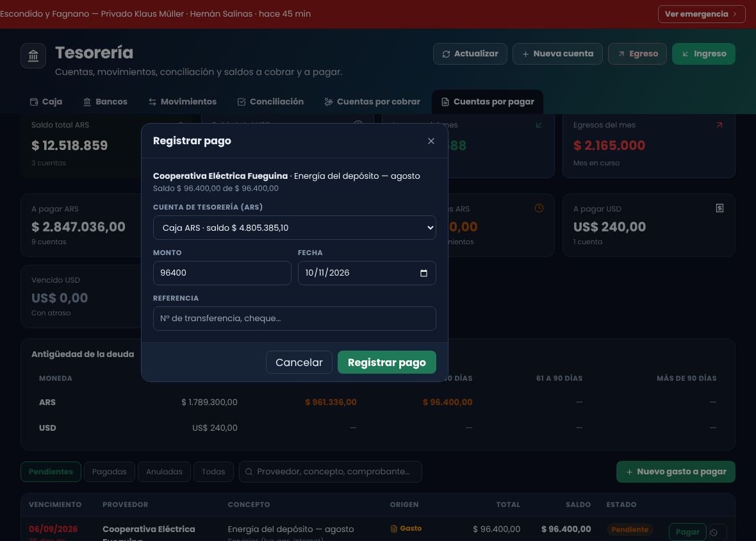Click the Saldo column header
Screen dimensions: 756x541
tap(578, 504)
